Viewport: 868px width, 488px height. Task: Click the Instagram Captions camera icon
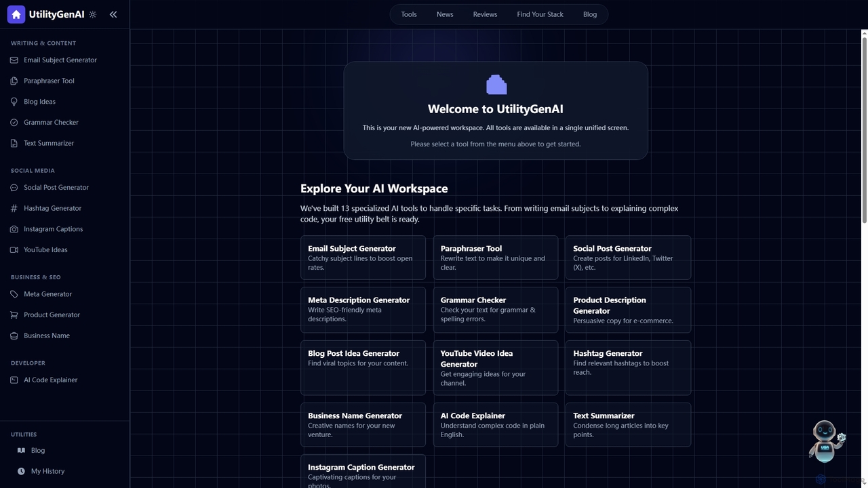click(14, 229)
